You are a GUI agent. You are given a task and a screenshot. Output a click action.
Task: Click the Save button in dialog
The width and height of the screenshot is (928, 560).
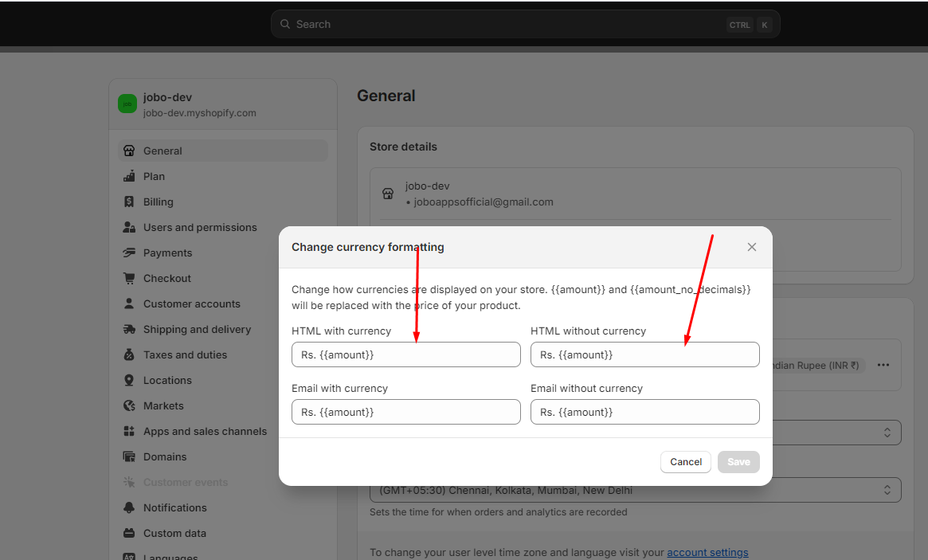738,462
